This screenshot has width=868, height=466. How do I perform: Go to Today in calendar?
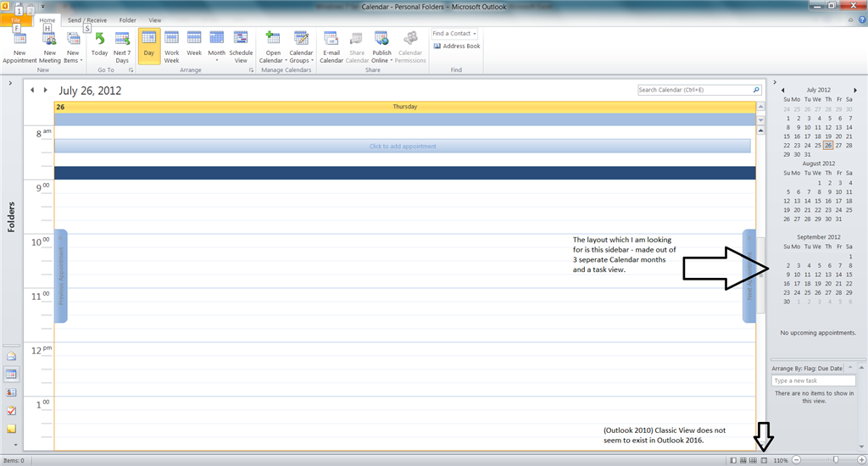[x=100, y=44]
